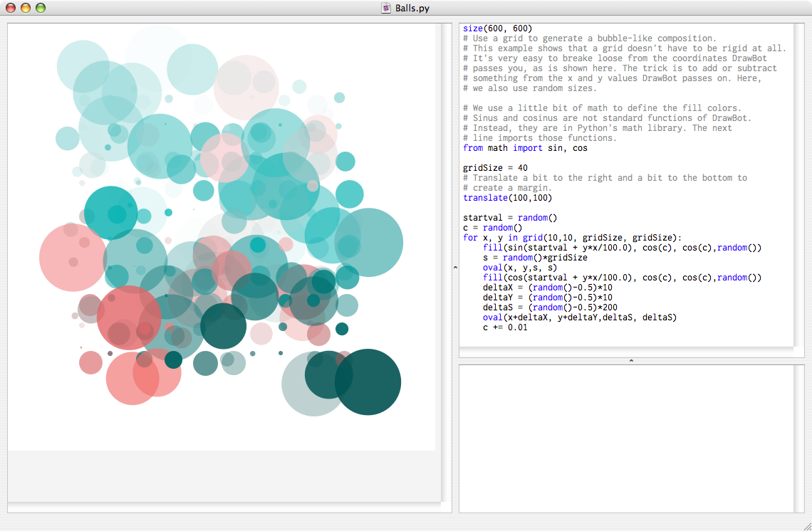Zoom the window with the green button

(41, 8)
